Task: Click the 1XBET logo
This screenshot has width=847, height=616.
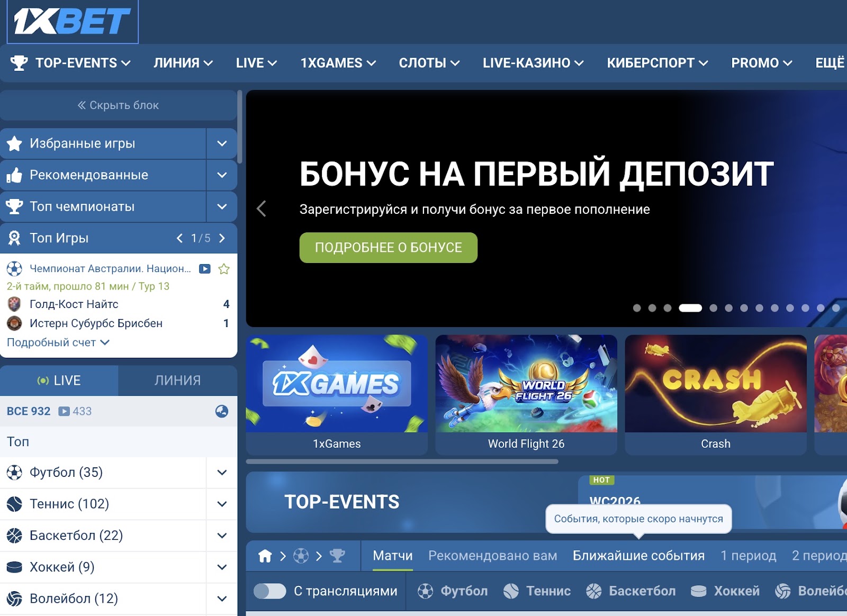Action: tap(73, 21)
